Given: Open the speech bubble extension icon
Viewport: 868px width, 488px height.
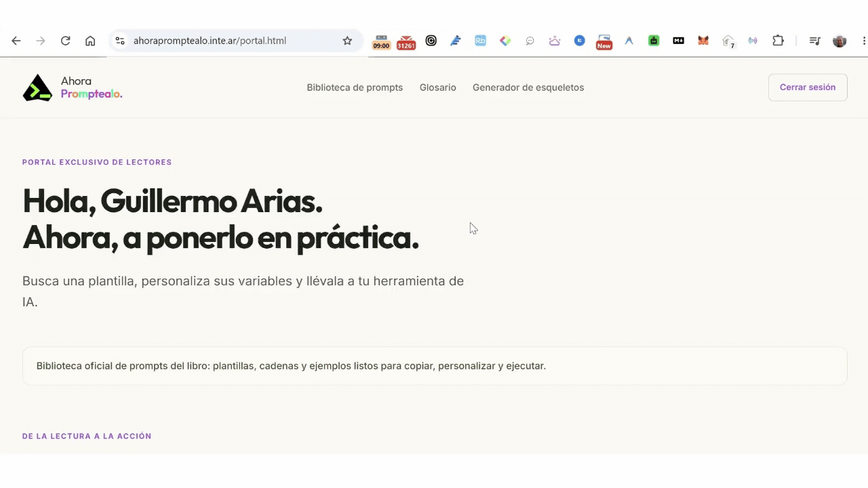Looking at the screenshot, I should coord(530,41).
